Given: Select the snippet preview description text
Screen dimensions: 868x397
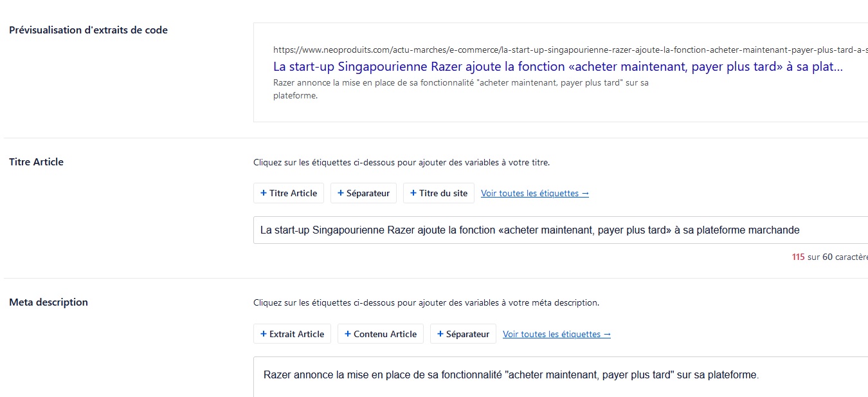Looking at the screenshot, I should (x=461, y=89).
